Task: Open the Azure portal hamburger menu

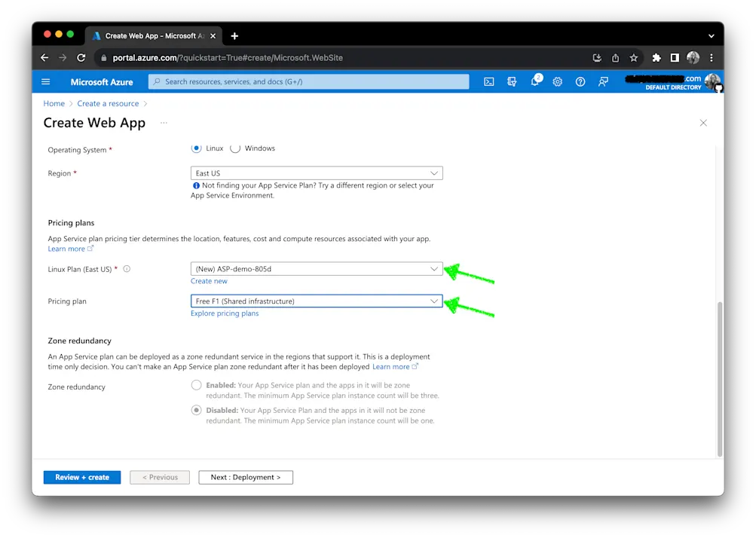Action: click(x=45, y=81)
